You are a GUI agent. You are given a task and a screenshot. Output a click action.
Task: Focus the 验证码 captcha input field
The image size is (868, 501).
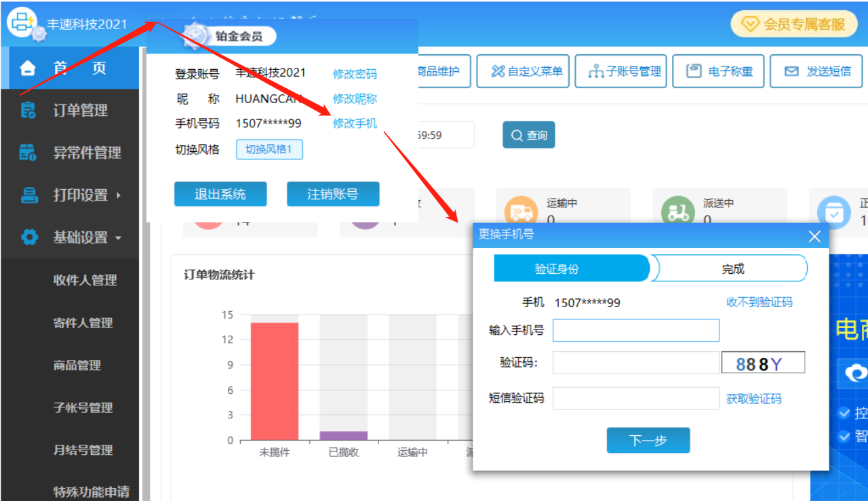(x=636, y=363)
